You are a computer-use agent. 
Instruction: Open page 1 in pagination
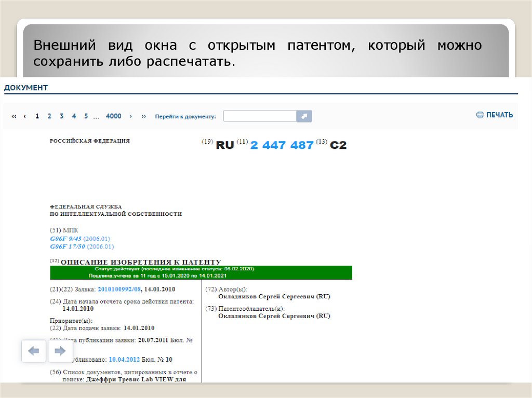(37, 116)
